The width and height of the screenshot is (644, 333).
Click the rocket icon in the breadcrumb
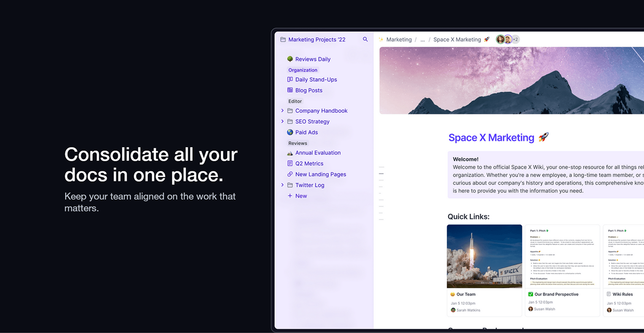coord(487,39)
